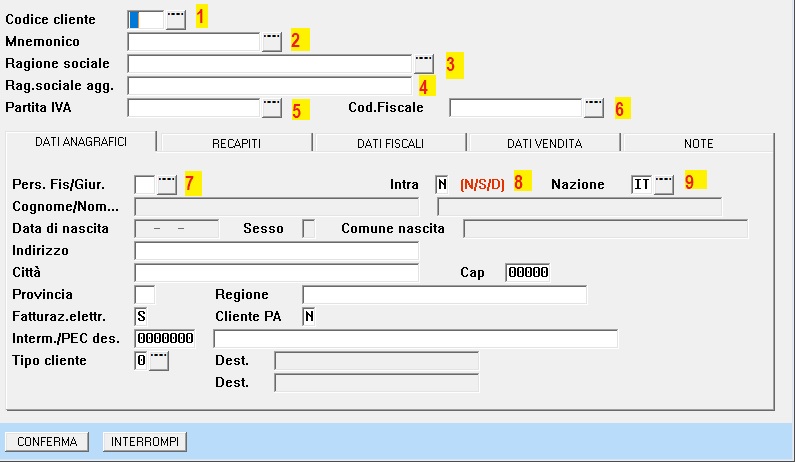
Task: Click the INTERROMPI button
Action: (147, 441)
